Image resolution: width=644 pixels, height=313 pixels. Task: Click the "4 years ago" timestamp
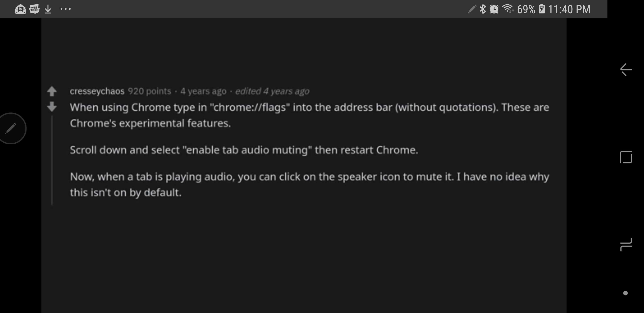tap(203, 91)
